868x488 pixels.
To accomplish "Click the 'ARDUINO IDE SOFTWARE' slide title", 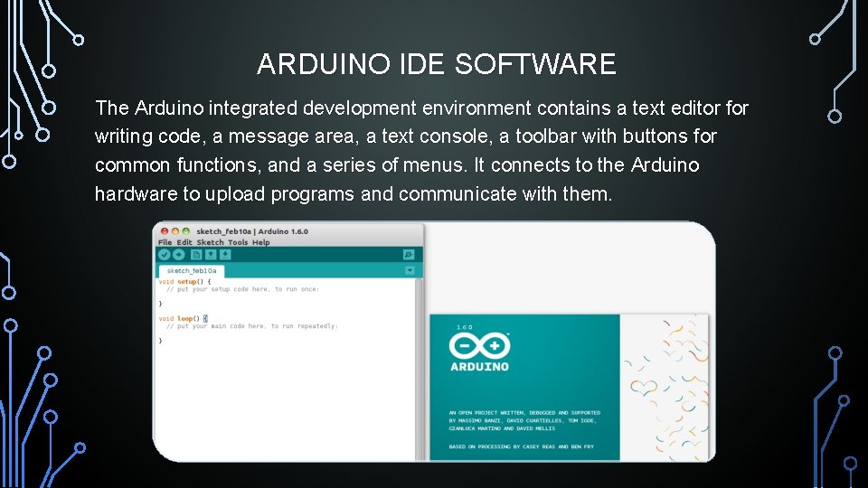I will click(x=436, y=63).
